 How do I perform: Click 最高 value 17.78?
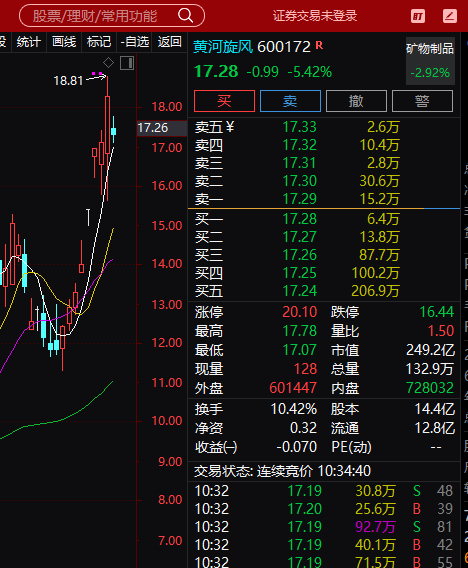300,331
